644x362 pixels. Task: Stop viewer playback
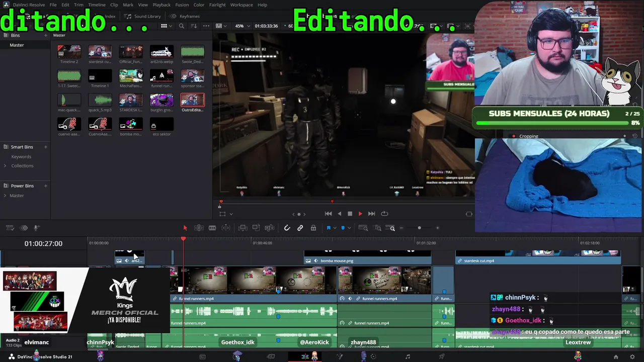(350, 214)
